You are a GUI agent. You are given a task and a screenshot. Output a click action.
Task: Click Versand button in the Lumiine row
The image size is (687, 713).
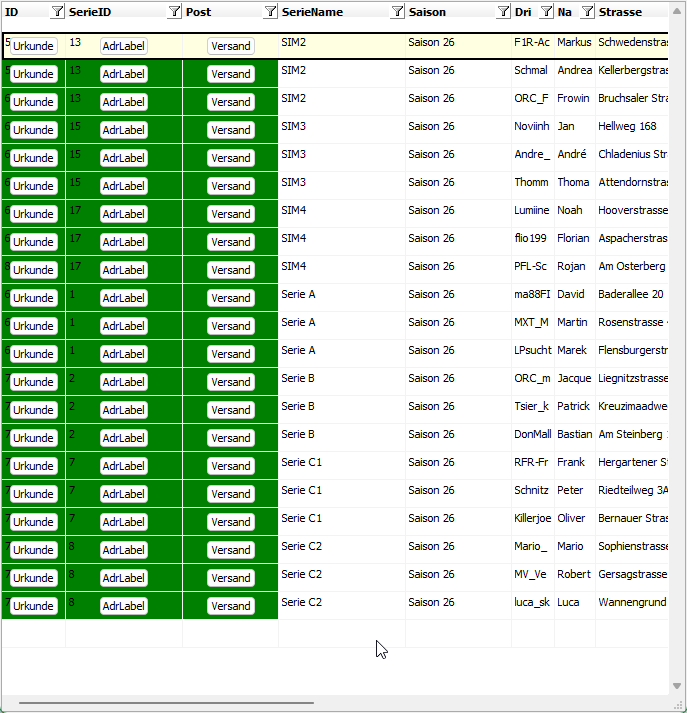(x=231, y=214)
